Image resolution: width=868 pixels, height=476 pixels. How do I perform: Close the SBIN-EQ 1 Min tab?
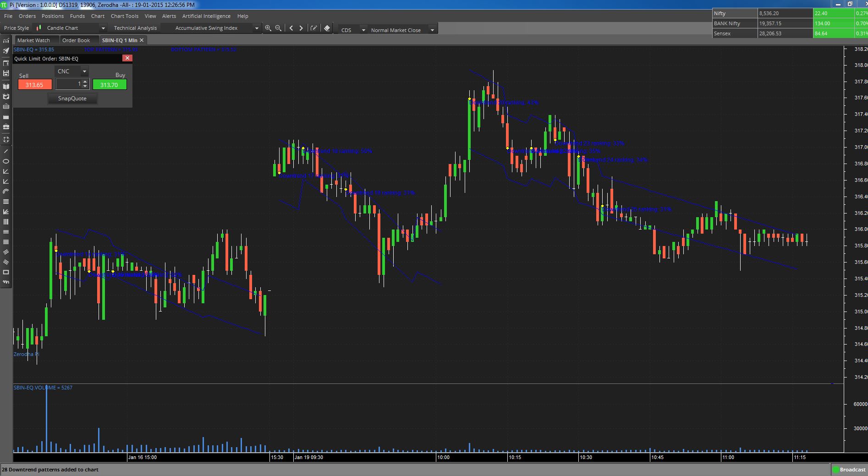(x=142, y=40)
